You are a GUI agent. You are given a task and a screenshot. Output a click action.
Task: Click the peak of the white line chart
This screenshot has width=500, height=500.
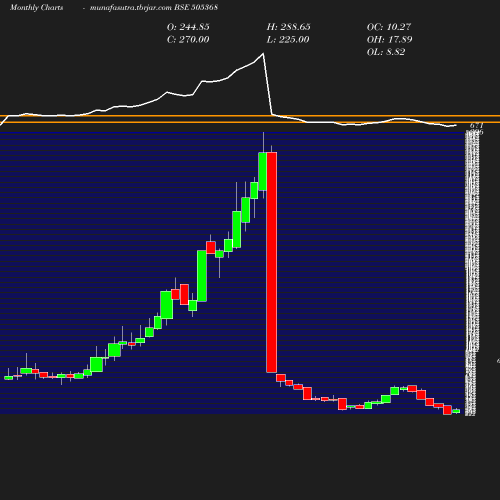tap(263, 53)
